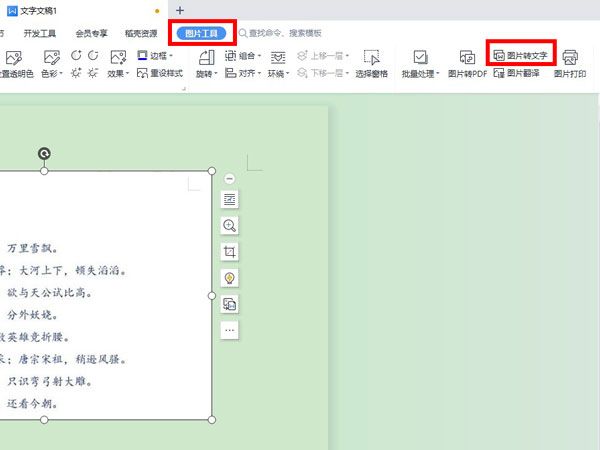Select the crop tool beside the picture
Viewport: 600px width, 450px height.
pyautogui.click(x=230, y=252)
